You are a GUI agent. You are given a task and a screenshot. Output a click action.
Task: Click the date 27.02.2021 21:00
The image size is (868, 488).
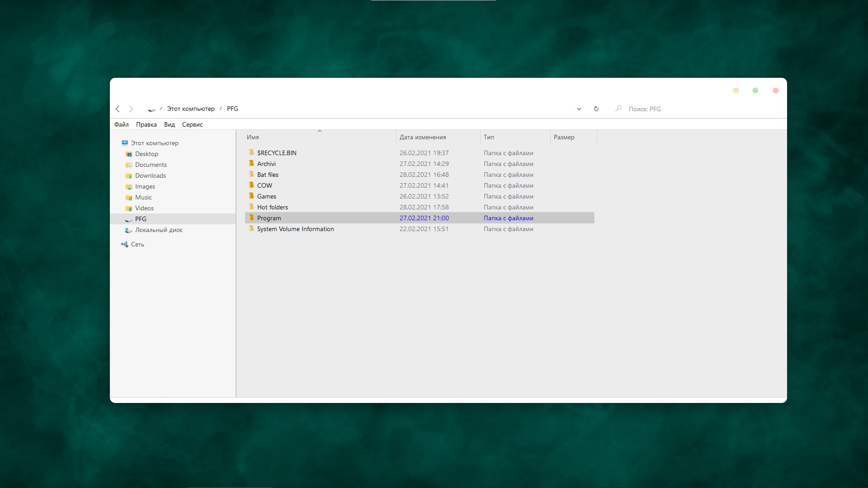click(424, 218)
